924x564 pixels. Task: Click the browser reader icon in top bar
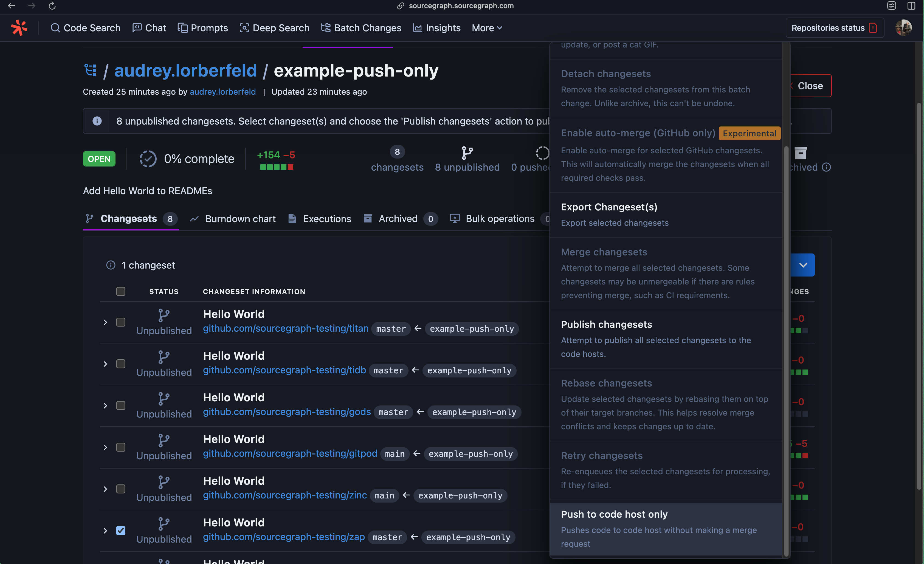[891, 6]
